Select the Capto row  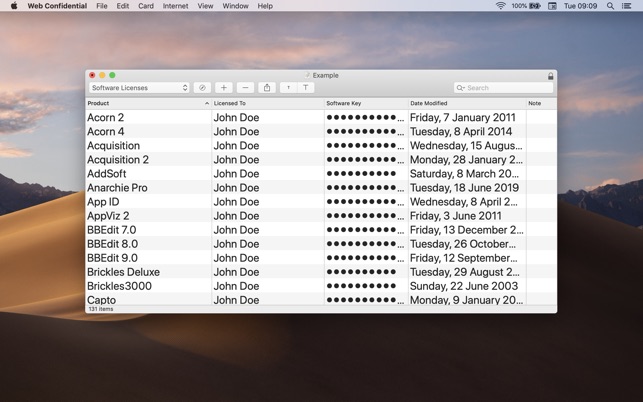coord(321,299)
